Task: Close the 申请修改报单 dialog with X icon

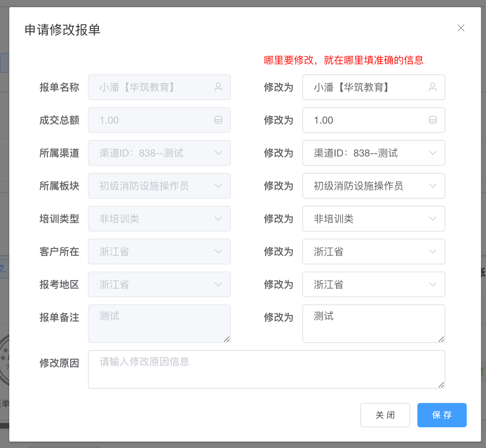Action: (x=461, y=28)
